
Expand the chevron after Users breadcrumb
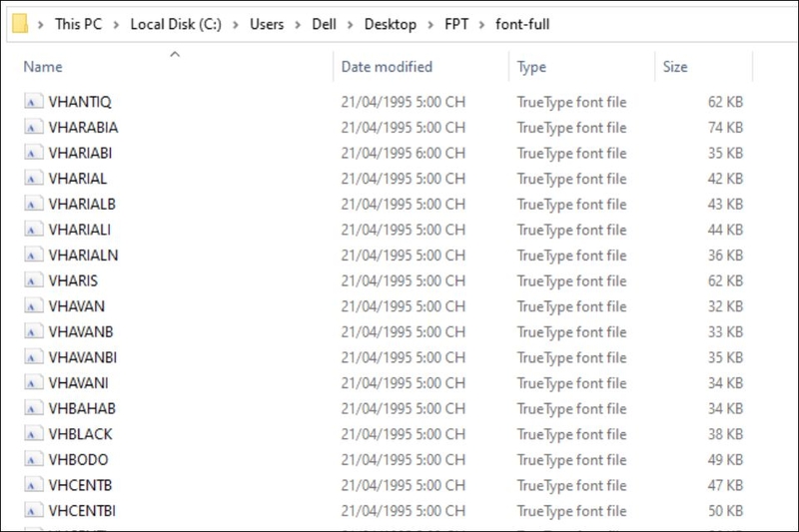pyautogui.click(x=298, y=24)
